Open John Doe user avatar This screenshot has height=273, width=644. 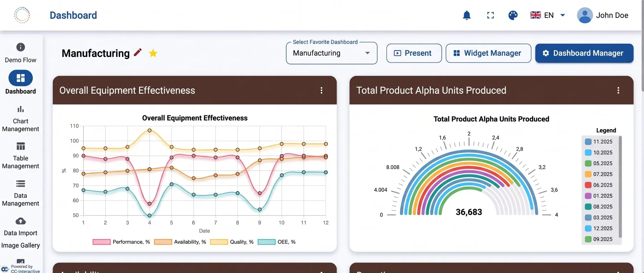coord(585,15)
